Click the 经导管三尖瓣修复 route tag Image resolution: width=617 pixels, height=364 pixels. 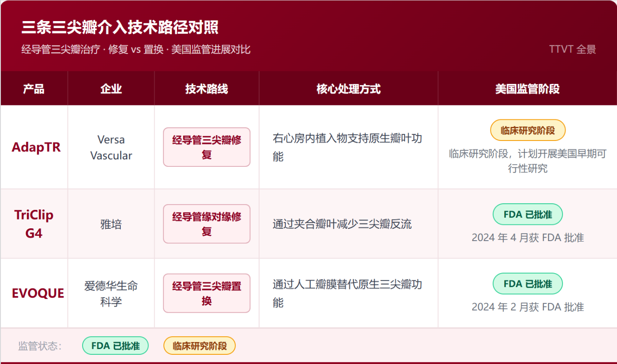click(x=207, y=147)
